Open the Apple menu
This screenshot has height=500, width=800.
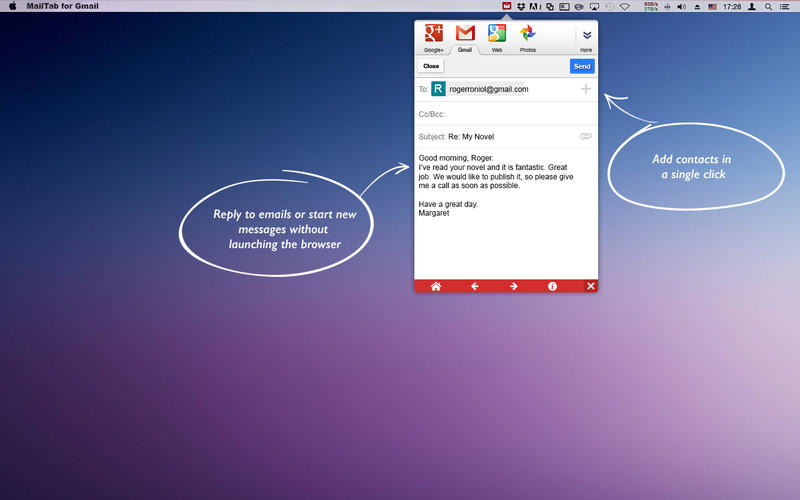(x=13, y=6)
